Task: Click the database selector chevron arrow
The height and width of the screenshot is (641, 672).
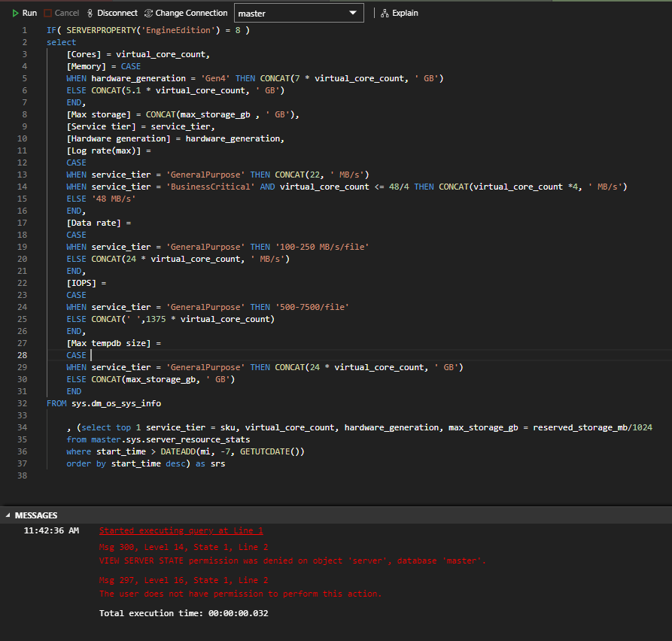Action: [354, 13]
